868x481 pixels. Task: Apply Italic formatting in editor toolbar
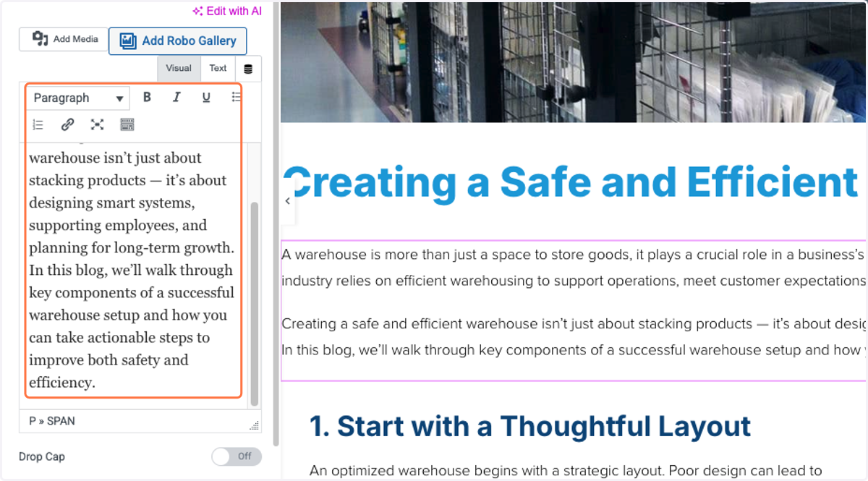pyautogui.click(x=176, y=97)
